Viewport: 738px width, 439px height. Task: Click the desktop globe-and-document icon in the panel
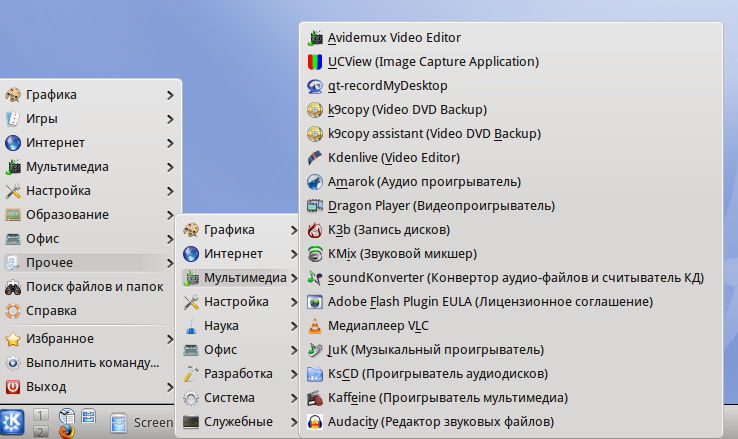coord(67,416)
